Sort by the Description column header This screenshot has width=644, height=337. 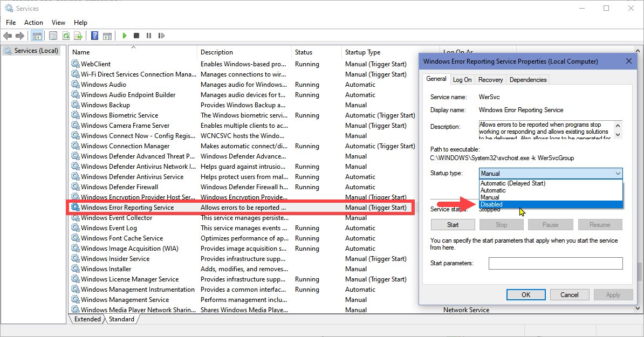click(244, 52)
